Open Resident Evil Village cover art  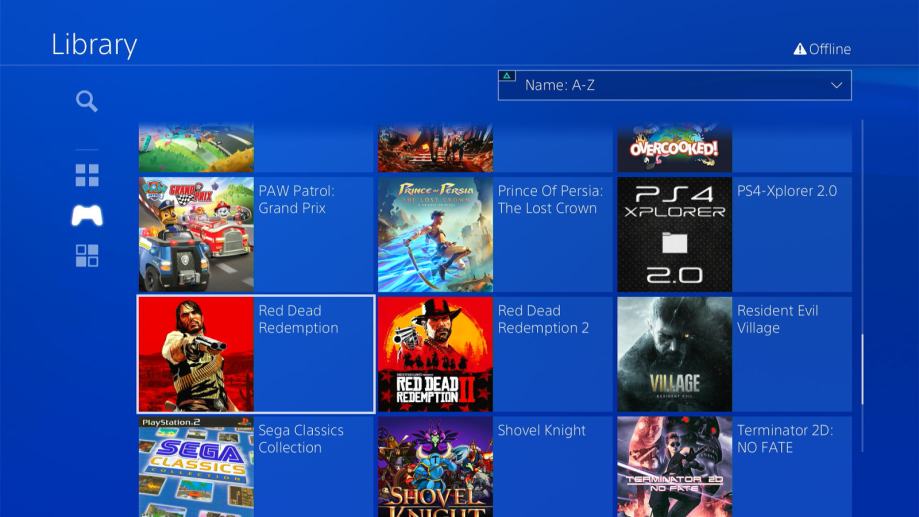coord(675,354)
